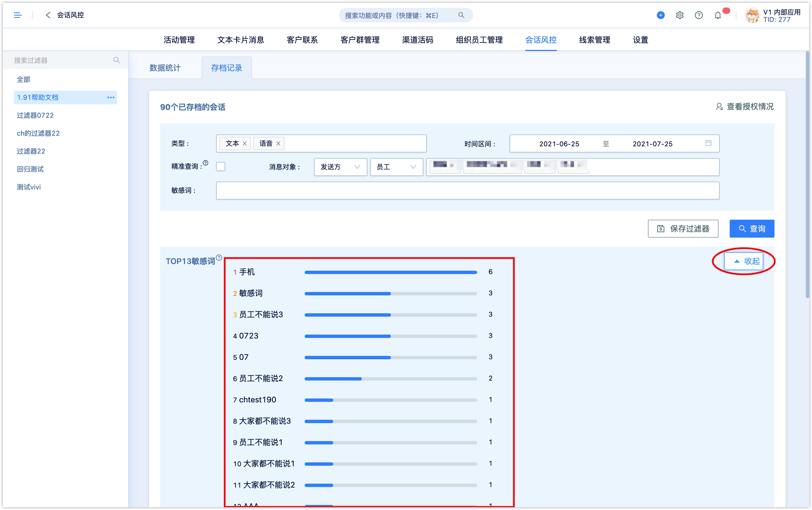Screen dimensions: 812x510
Task: Open the calendar icon in date range
Action: point(708,143)
